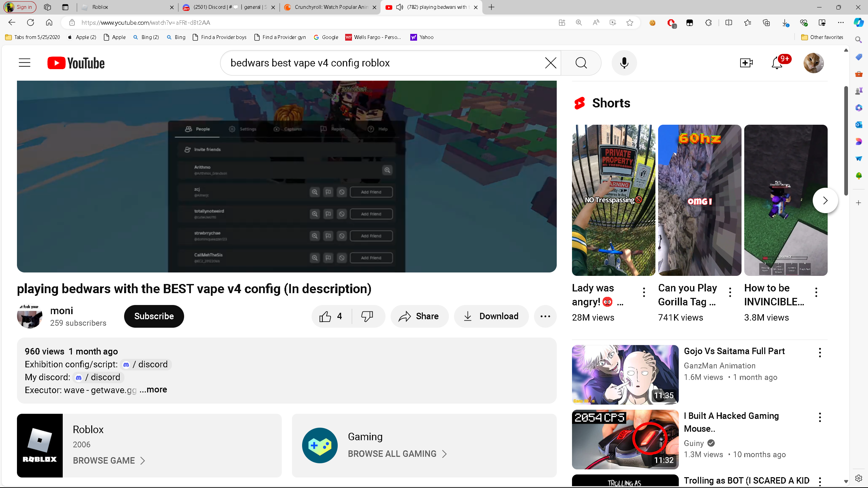Viewport: 868px width, 488px height.
Task: Open the YouTube hamburger guide menu
Action: click(x=24, y=63)
